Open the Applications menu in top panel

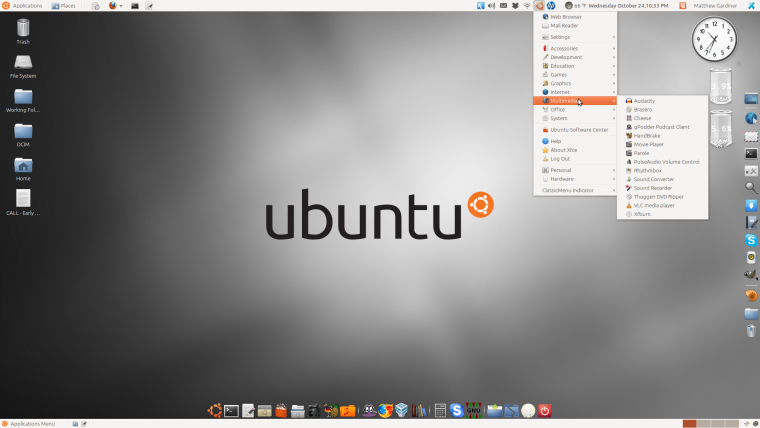(22, 5)
